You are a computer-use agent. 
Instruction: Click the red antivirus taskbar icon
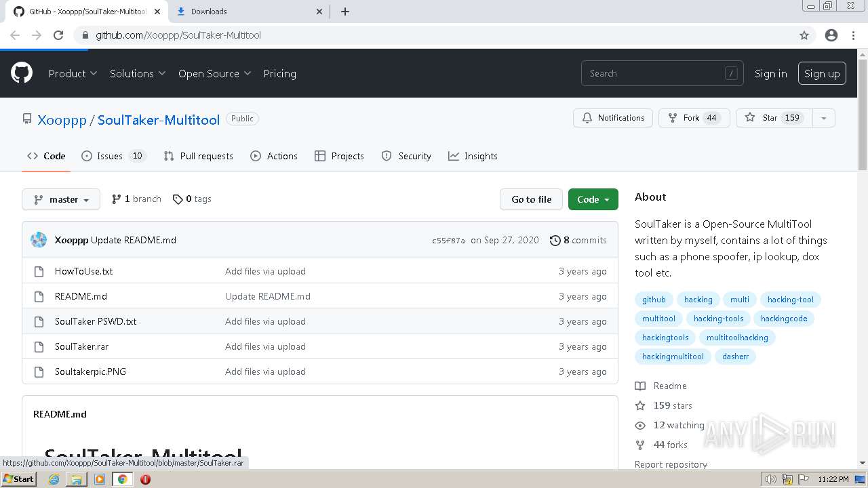[x=145, y=479]
